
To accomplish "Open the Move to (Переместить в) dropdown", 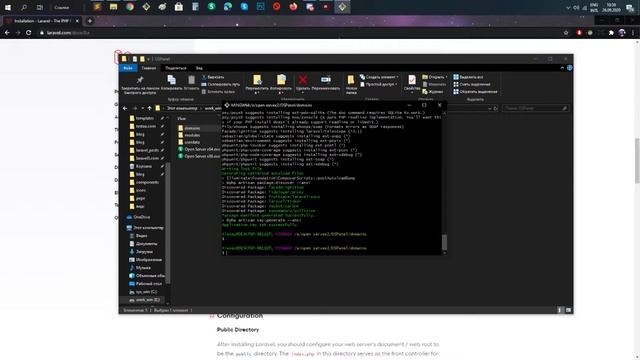I will point(257,84).
